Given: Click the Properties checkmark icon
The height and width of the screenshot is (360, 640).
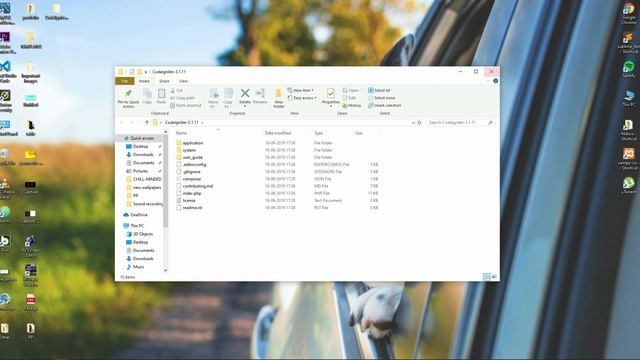Looking at the screenshot, I should [x=331, y=93].
